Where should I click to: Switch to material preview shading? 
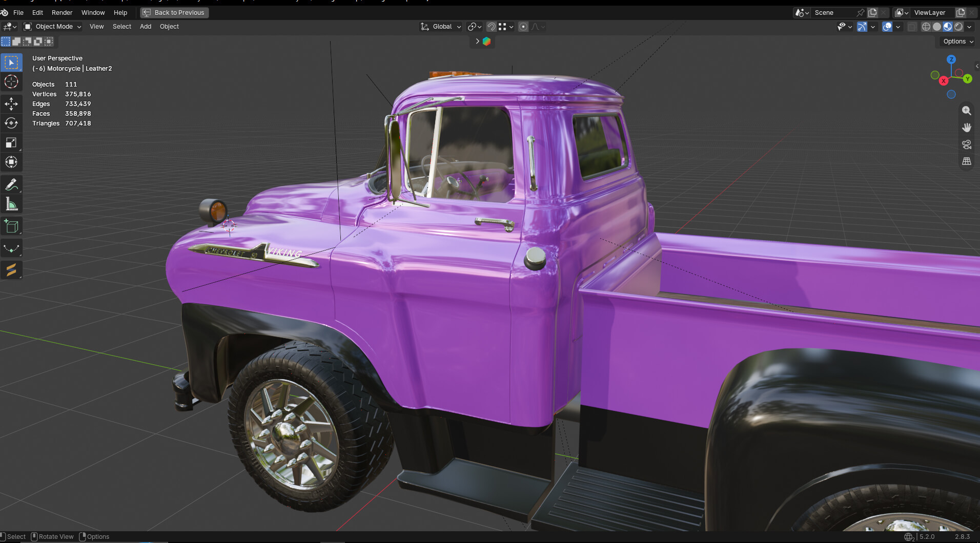(948, 27)
